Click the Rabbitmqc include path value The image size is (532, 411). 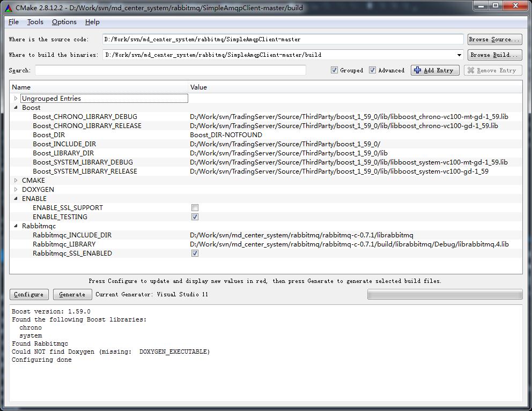[x=301, y=235]
